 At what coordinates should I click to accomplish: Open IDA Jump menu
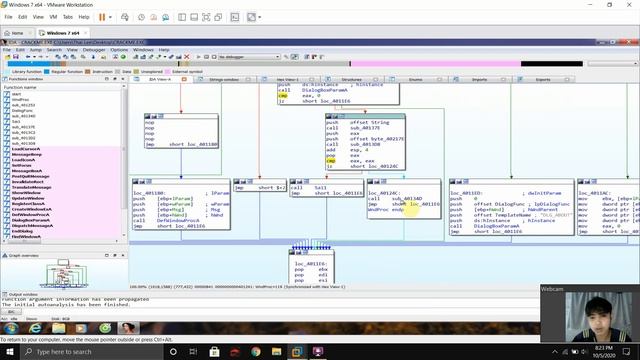click(36, 50)
